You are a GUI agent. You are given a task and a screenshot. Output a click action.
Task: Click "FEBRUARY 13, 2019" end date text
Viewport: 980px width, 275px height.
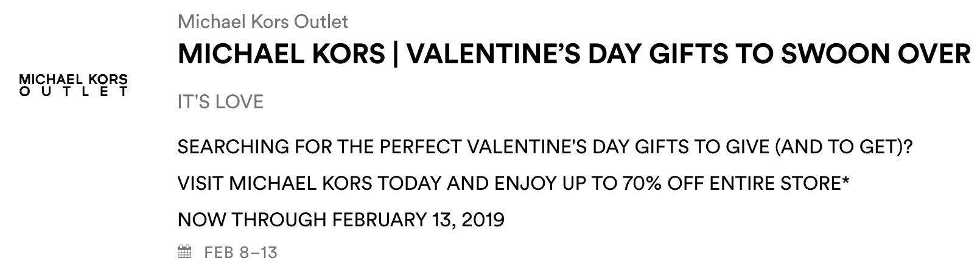coord(419,219)
